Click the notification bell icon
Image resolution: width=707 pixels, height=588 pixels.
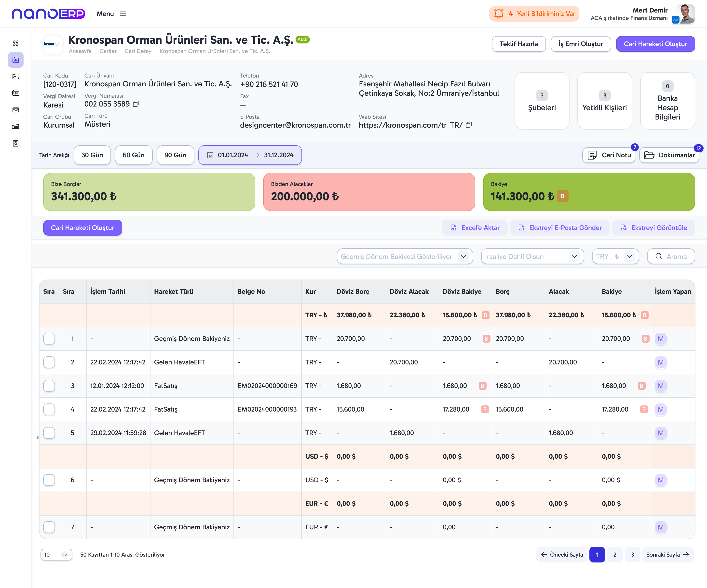[x=499, y=14]
